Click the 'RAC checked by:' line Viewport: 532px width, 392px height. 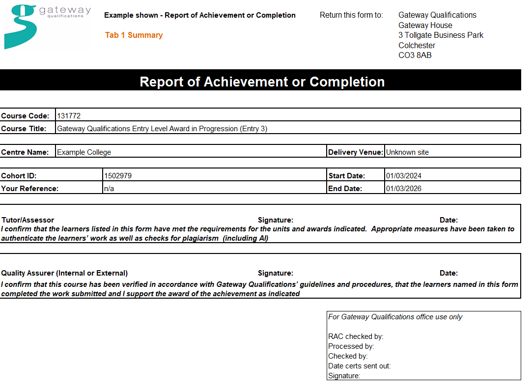coord(356,336)
